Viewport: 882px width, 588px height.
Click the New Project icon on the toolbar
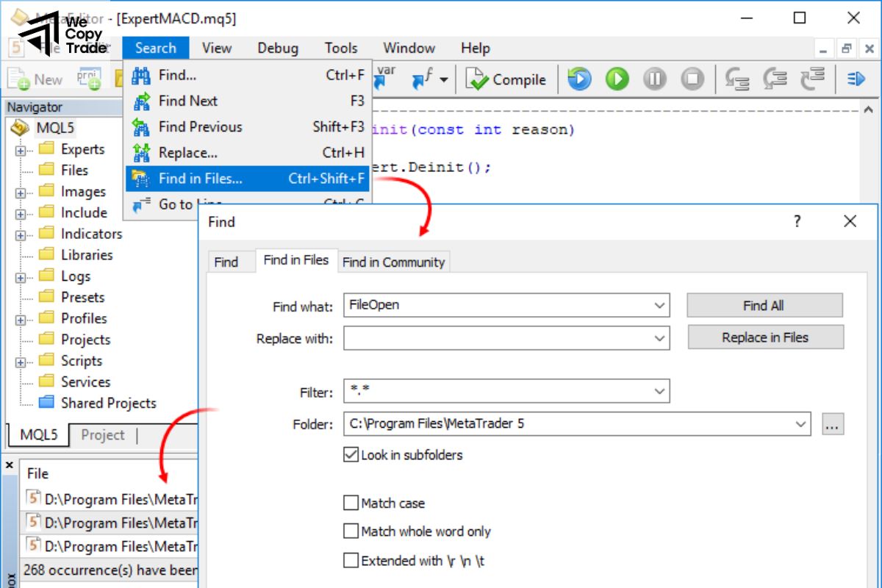pos(89,78)
